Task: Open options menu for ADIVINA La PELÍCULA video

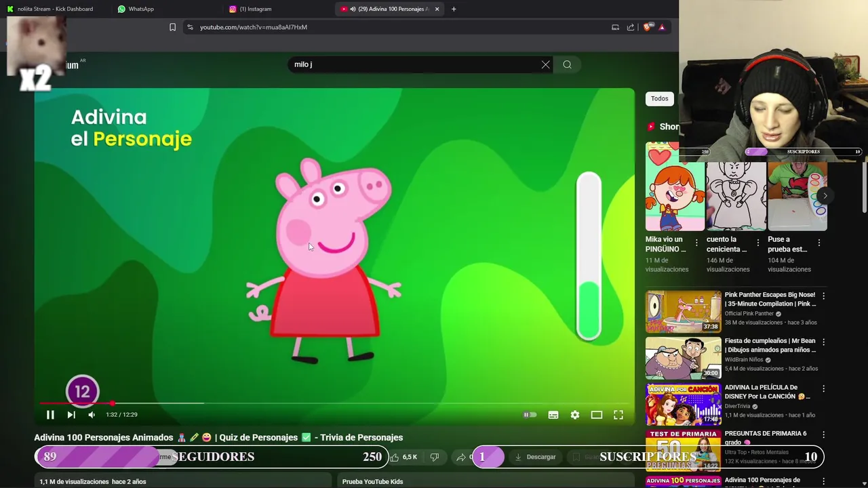Action: click(x=824, y=389)
